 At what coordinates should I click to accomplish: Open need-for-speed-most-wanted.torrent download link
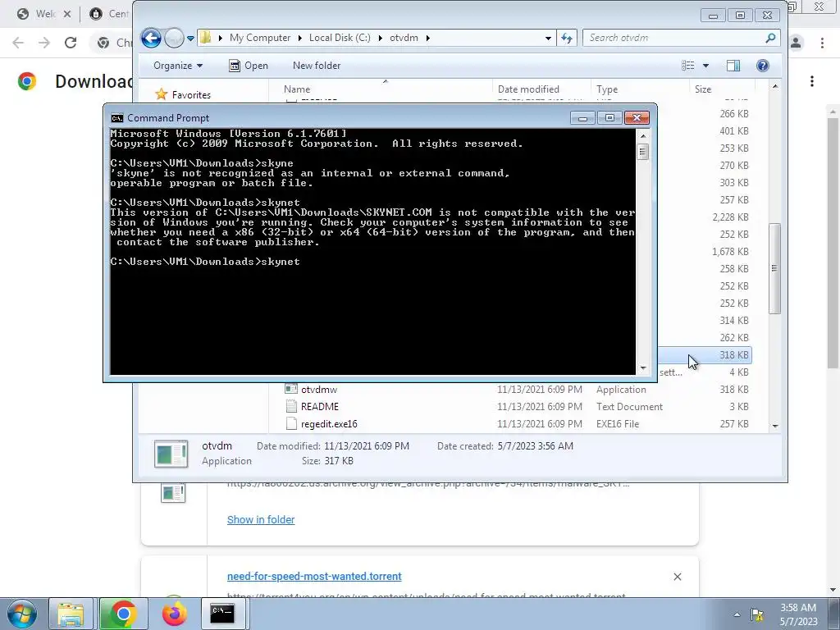click(314, 577)
